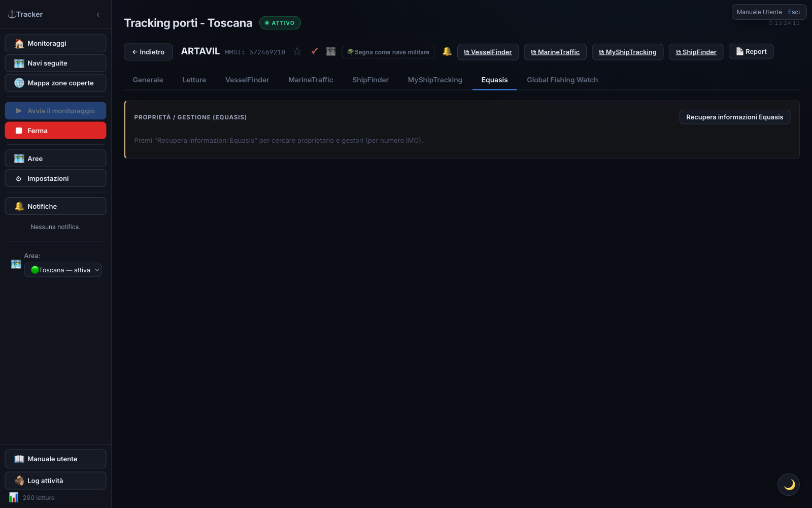Open the MyShipTracking external link
812x508 pixels.
coord(628,52)
